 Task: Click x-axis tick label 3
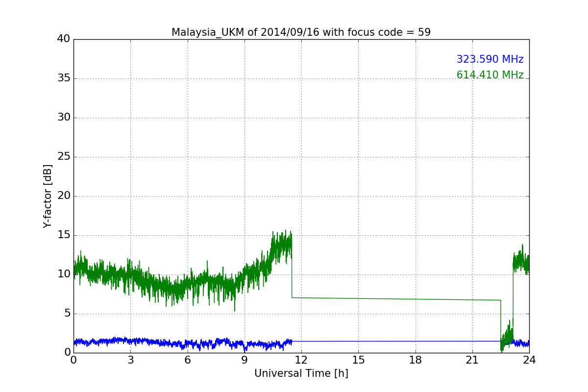click(x=130, y=360)
